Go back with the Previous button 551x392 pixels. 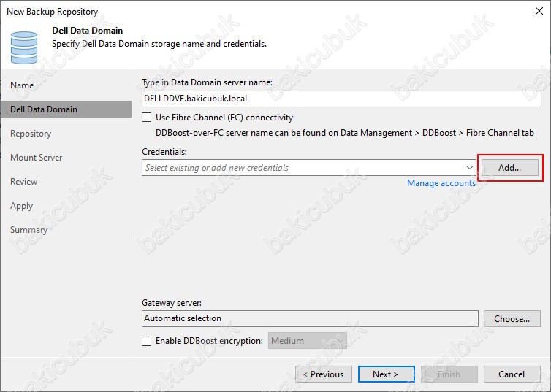324,374
